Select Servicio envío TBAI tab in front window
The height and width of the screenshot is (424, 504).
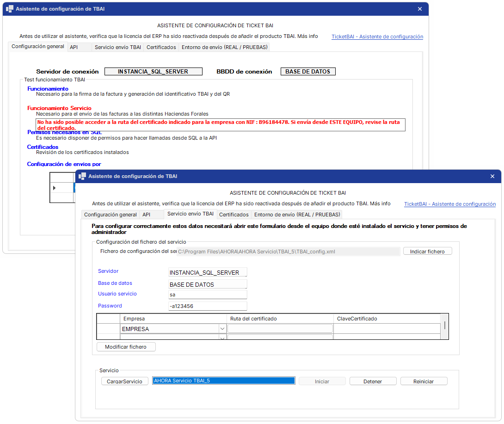coord(191,214)
